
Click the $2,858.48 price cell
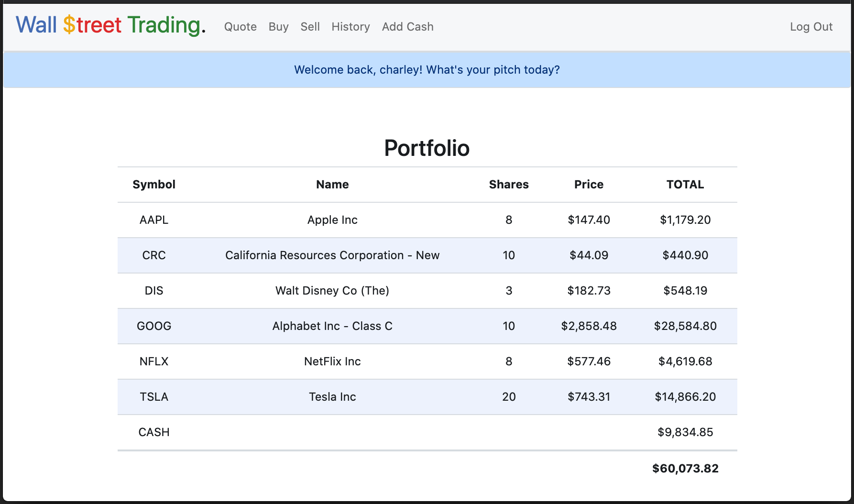click(x=589, y=326)
